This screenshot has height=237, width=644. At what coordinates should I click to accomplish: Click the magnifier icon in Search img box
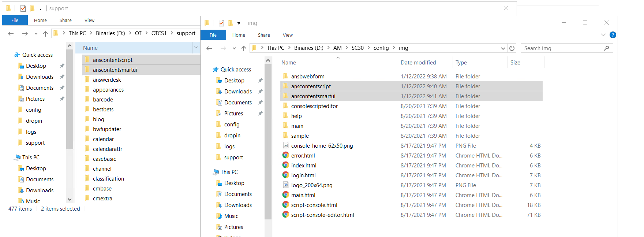(x=606, y=48)
